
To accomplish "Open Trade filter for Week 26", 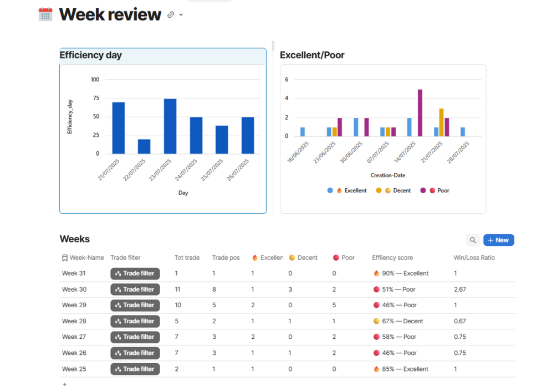I will click(135, 353).
